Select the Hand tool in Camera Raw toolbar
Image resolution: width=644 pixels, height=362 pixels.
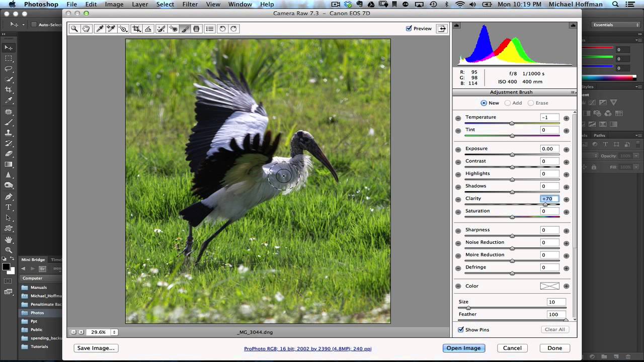click(86, 29)
